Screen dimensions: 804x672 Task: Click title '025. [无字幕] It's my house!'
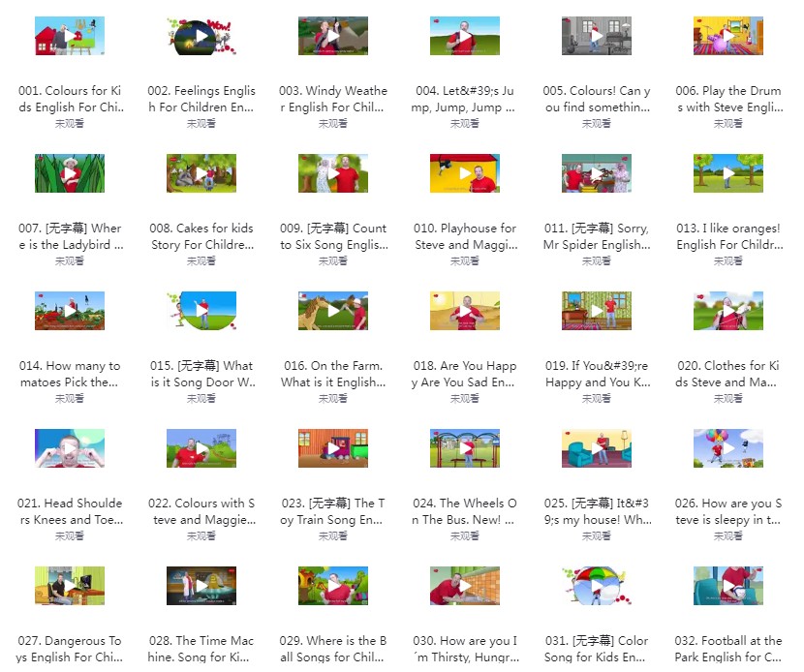[x=598, y=511]
